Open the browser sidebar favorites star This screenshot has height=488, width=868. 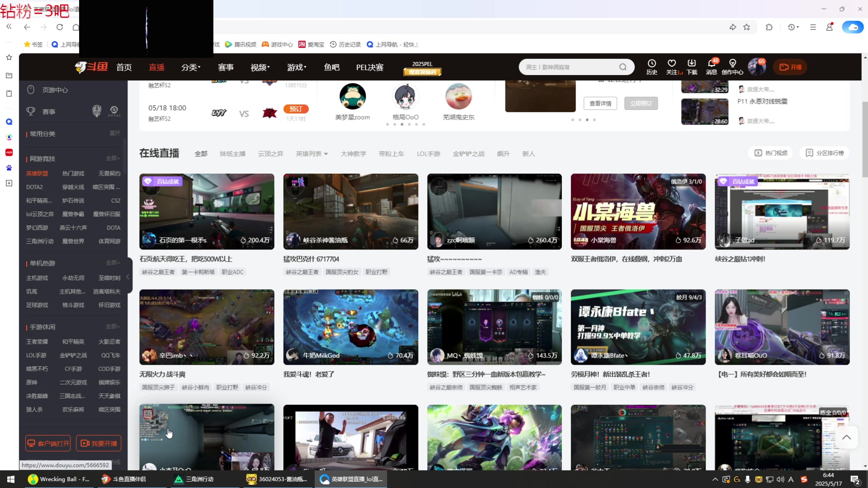point(9,57)
